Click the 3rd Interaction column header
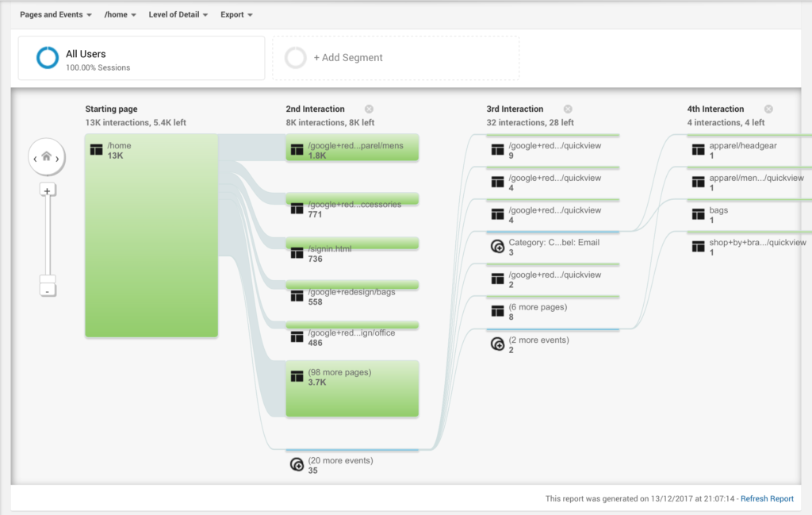The height and width of the screenshot is (515, 812). pos(515,109)
